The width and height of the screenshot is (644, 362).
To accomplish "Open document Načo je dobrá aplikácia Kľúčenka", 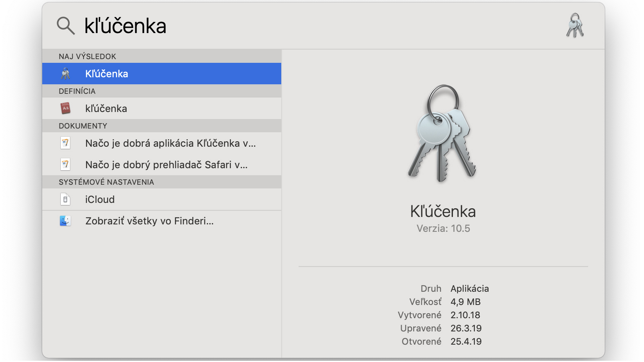I will (x=162, y=143).
